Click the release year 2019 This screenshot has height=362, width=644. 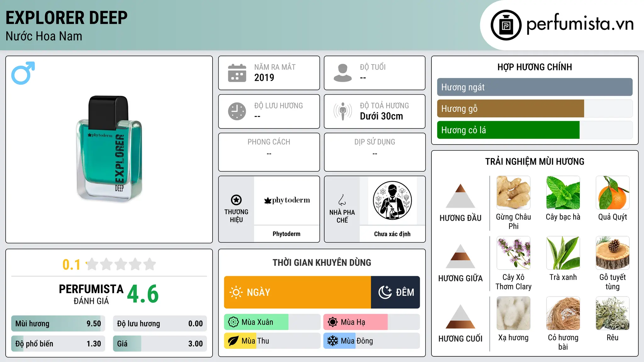[264, 77]
